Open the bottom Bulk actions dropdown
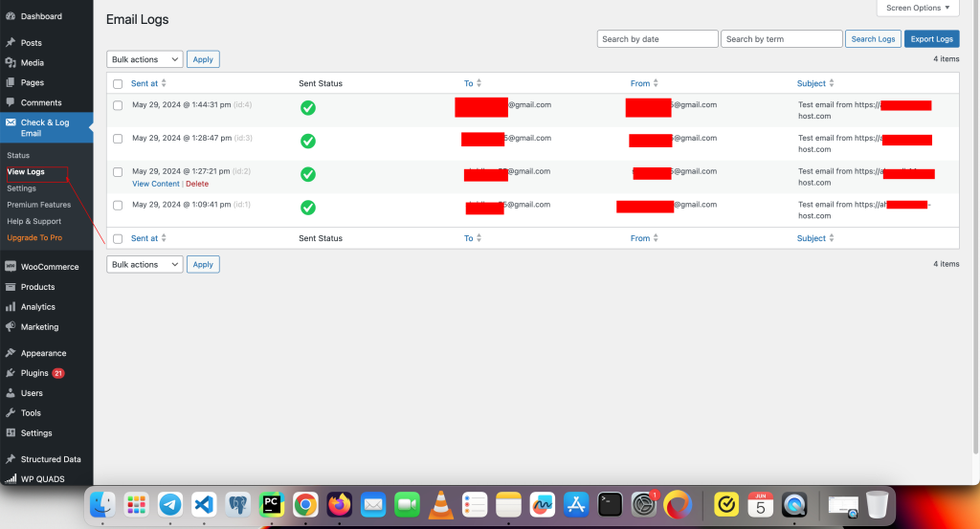The image size is (980, 529). (x=145, y=265)
